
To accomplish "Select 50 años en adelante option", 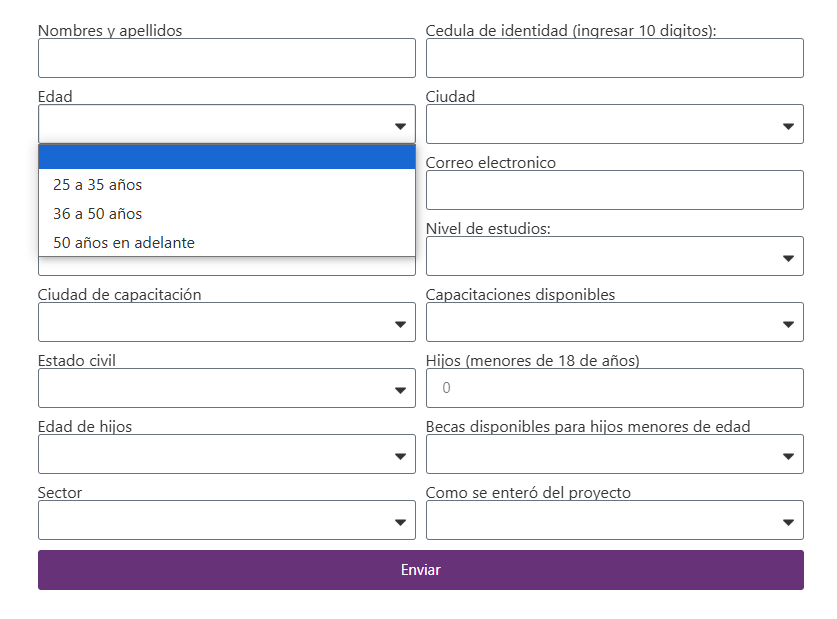I will coord(124,243).
